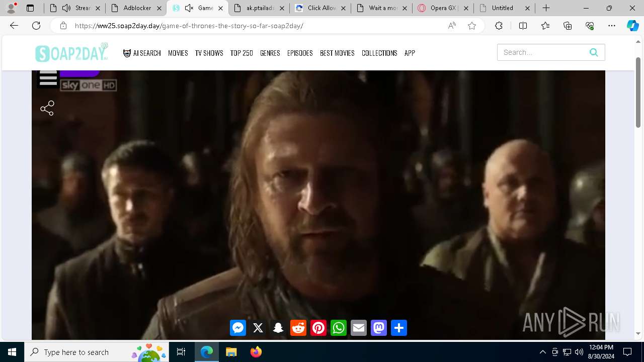Open the browser profile icon

point(11,8)
